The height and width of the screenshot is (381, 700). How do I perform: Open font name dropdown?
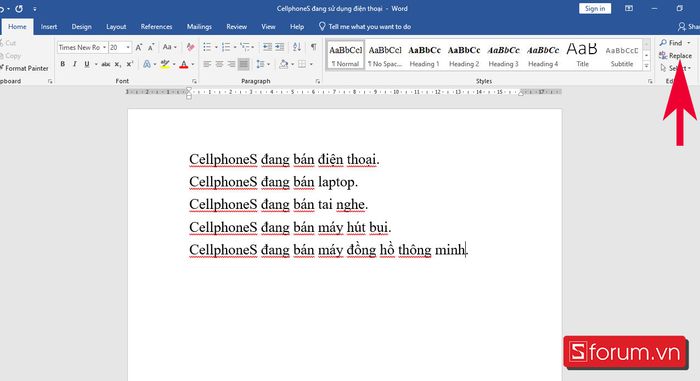tap(104, 47)
